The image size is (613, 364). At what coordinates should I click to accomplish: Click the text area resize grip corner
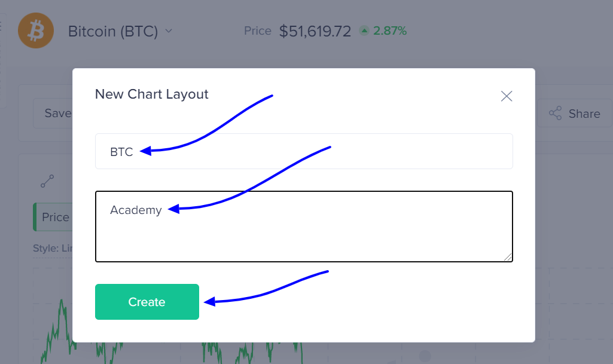(508, 256)
